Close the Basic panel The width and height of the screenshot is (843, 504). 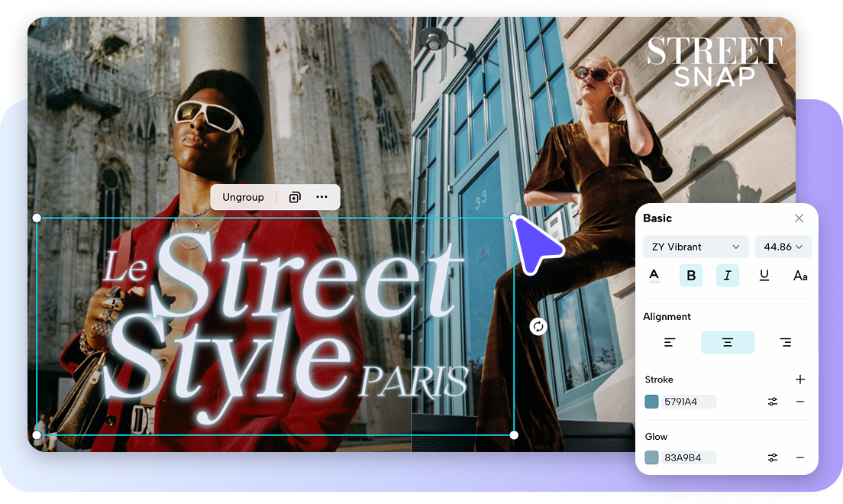(x=799, y=218)
